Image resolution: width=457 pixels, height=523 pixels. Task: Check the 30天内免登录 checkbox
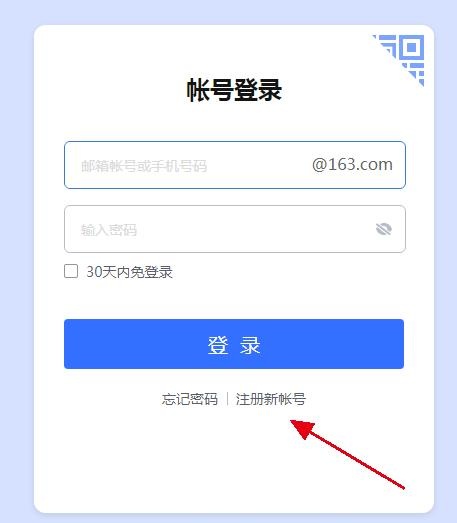click(x=71, y=271)
